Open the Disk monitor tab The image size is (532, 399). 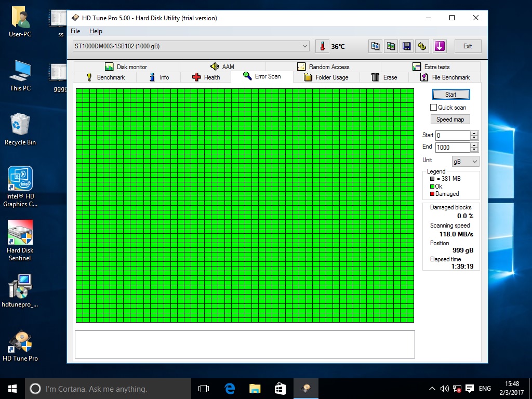coord(126,66)
